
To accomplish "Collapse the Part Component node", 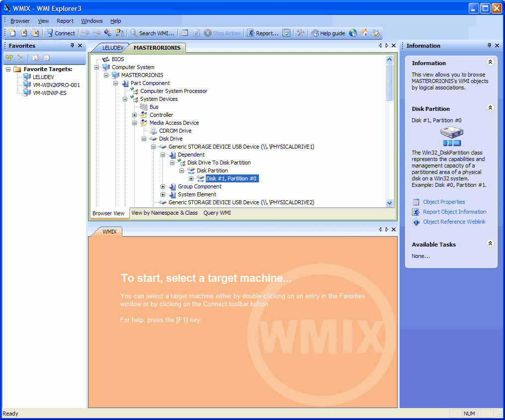I will [x=115, y=83].
